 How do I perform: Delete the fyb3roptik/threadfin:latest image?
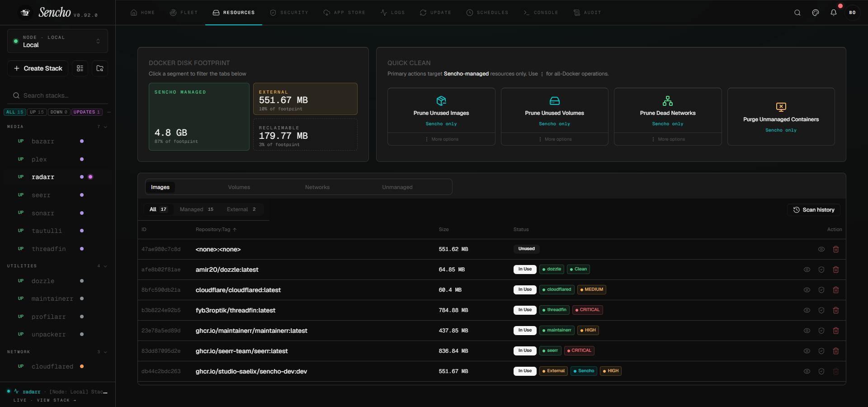pyautogui.click(x=836, y=310)
